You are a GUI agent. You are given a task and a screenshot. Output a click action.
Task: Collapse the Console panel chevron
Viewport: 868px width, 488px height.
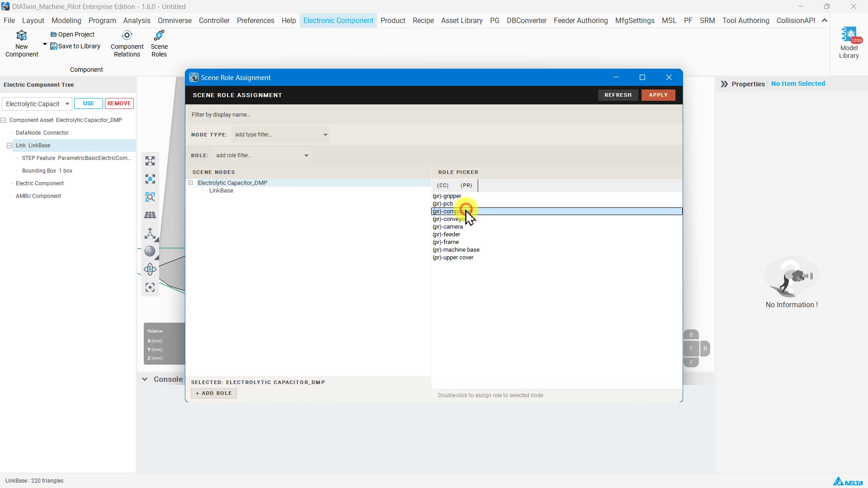click(x=145, y=380)
